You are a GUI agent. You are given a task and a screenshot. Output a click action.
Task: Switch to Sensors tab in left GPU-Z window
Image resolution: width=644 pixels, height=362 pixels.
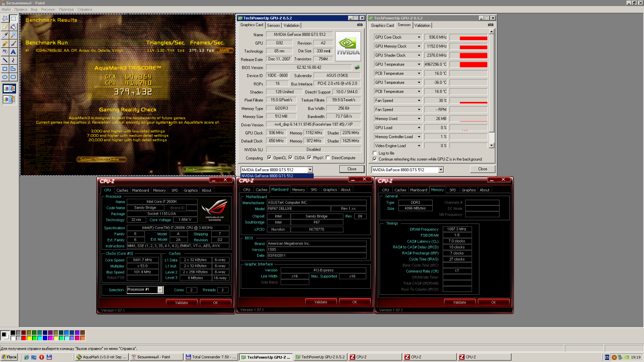click(273, 25)
